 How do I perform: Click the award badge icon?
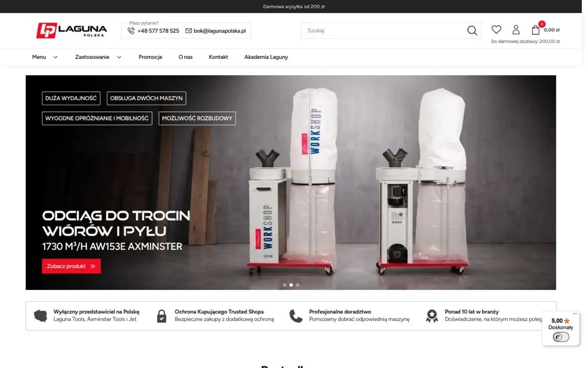point(432,316)
